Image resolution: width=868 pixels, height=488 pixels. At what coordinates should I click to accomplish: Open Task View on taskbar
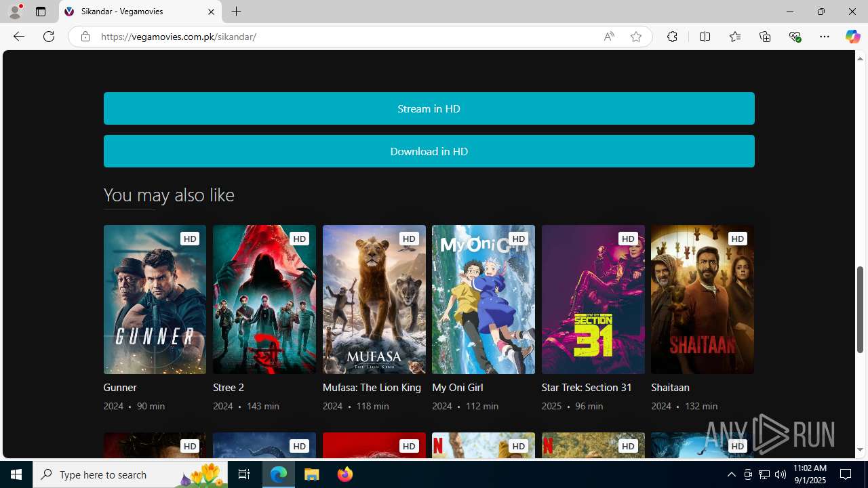pyautogui.click(x=244, y=474)
